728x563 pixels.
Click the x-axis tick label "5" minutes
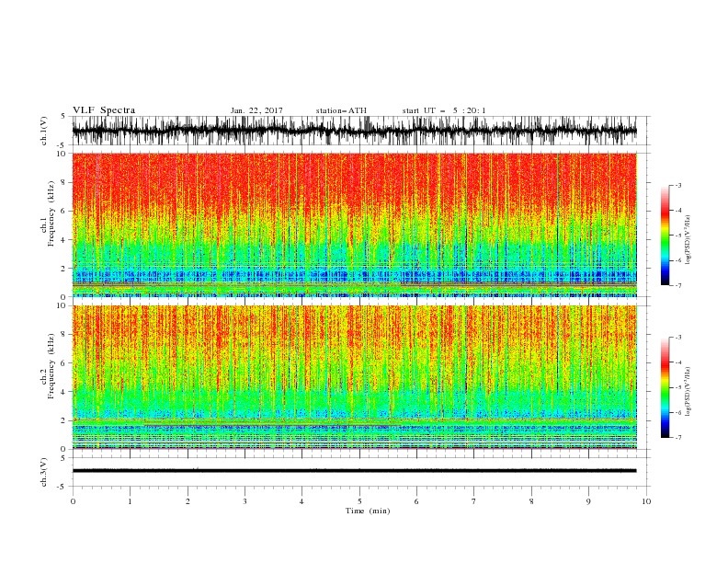click(359, 501)
